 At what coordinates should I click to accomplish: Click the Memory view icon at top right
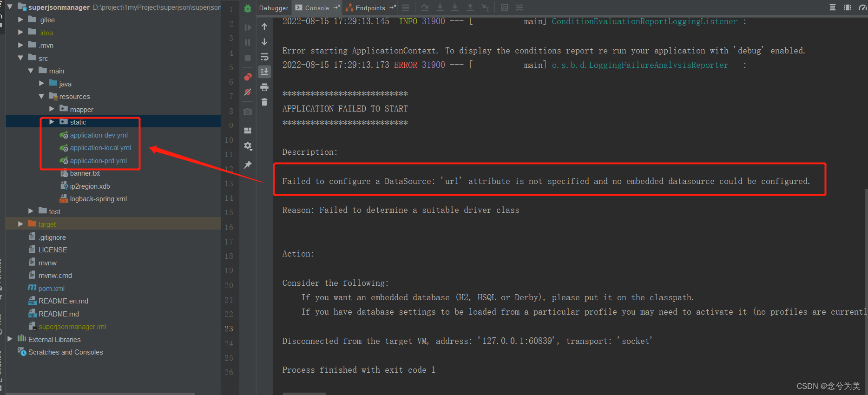(848, 7)
